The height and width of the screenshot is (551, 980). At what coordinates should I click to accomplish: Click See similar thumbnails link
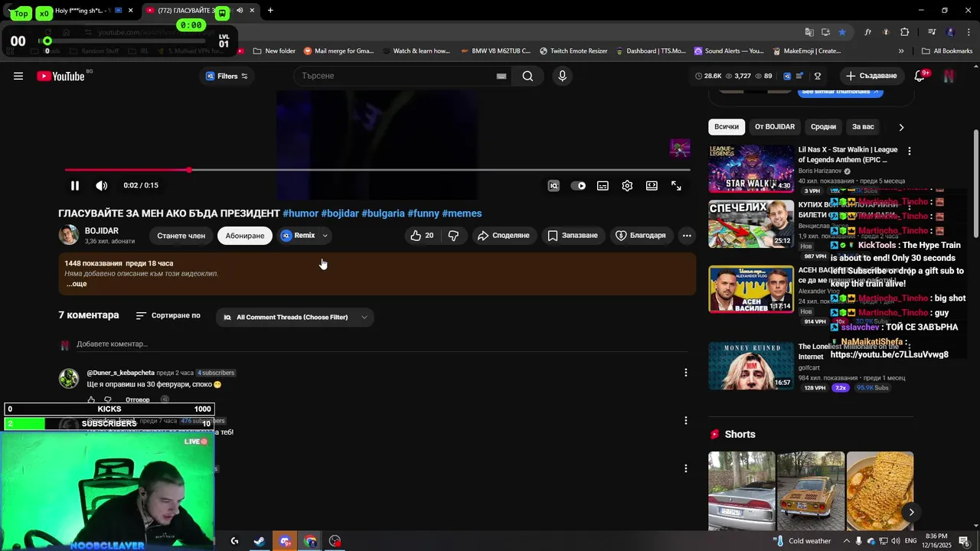tap(841, 92)
